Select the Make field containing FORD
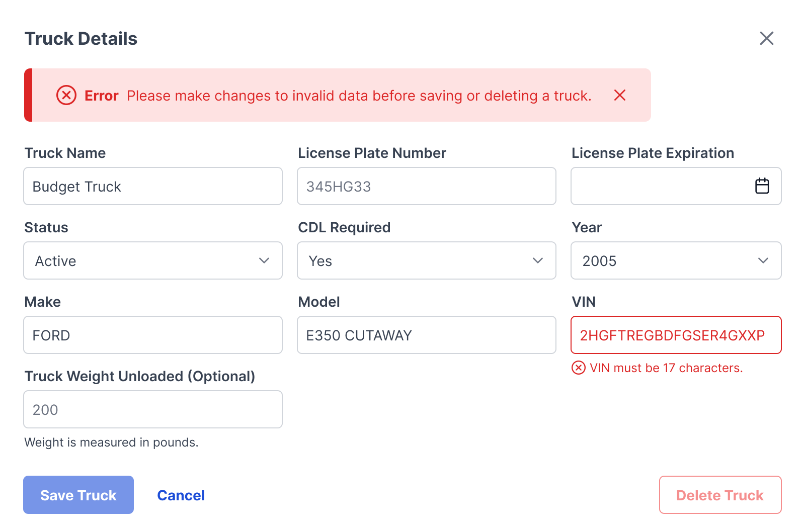This screenshot has height=532, width=805. [153, 335]
